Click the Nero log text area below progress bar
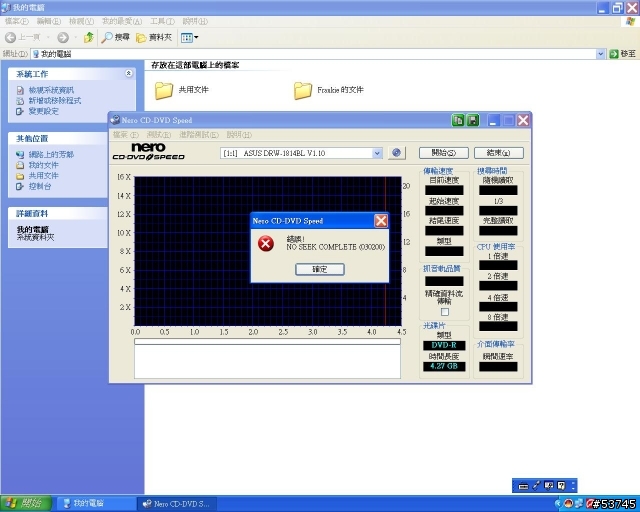640x512 pixels. coord(267,362)
